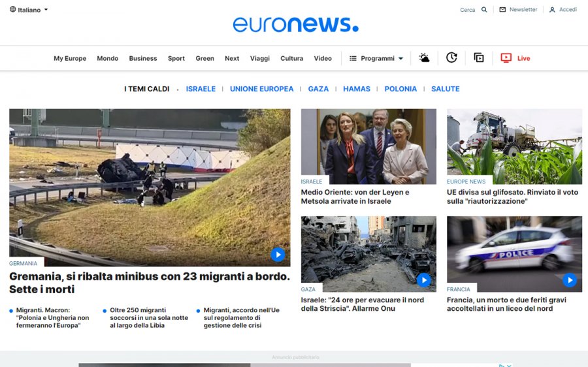Click the search magnifier icon
This screenshot has width=588, height=367.
click(484, 10)
